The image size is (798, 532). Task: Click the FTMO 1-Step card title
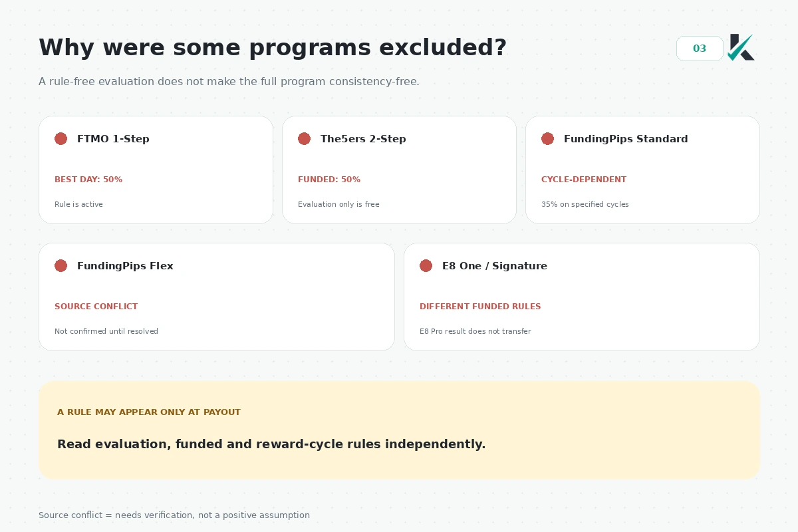point(113,139)
